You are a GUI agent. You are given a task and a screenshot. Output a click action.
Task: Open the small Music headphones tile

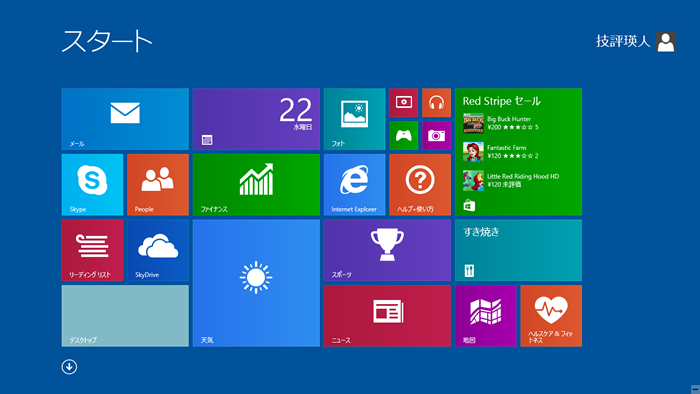437,103
